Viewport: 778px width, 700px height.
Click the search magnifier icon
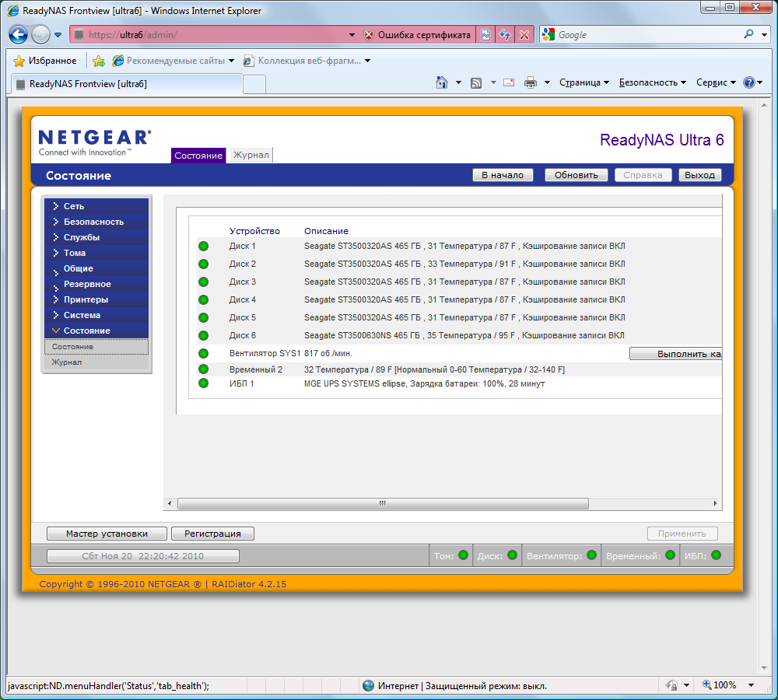(x=748, y=34)
